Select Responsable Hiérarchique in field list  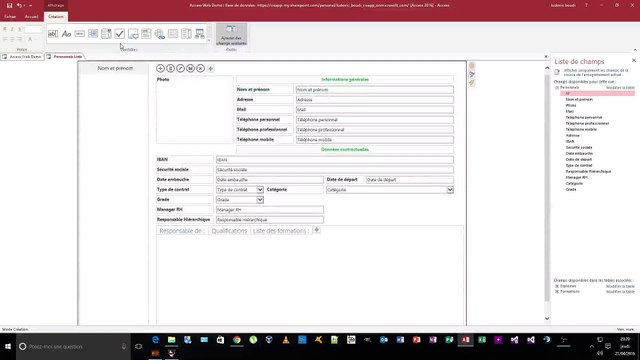(588, 171)
